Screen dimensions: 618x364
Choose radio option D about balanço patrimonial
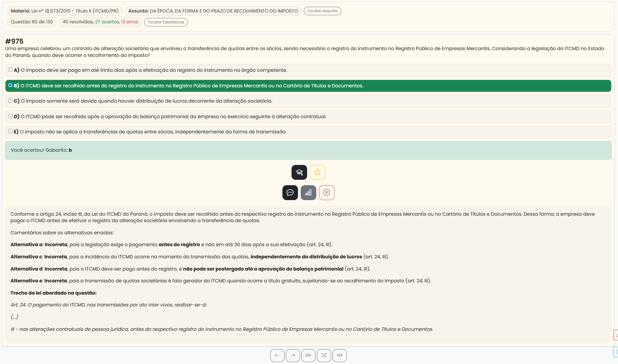point(10,116)
